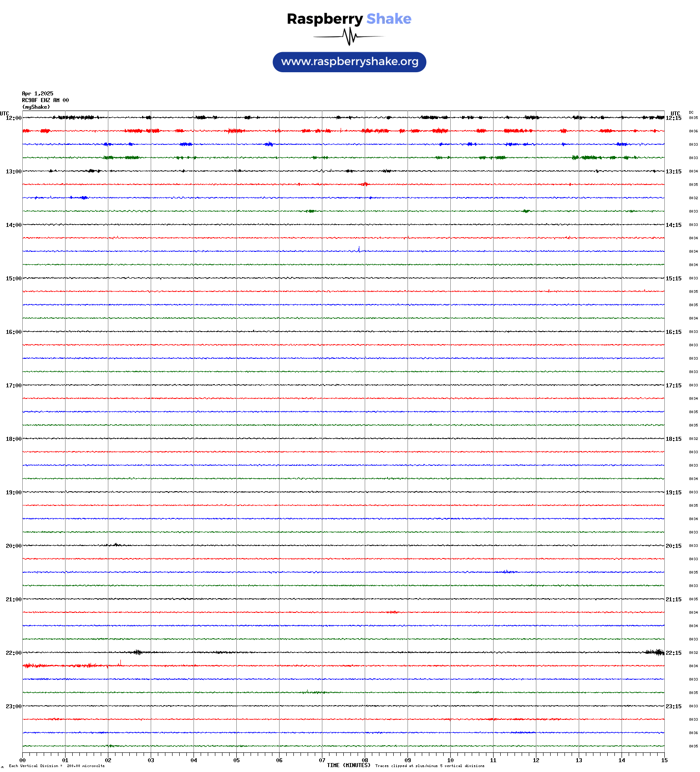This screenshot has height=772, width=700.
Task: Click the 23:15 right time label
Action: (x=674, y=706)
